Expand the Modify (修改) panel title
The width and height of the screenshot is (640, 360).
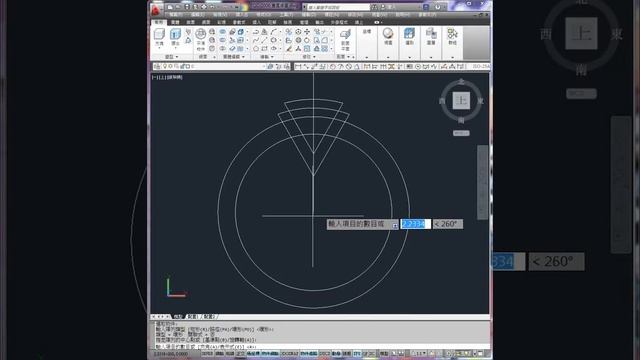(309, 57)
